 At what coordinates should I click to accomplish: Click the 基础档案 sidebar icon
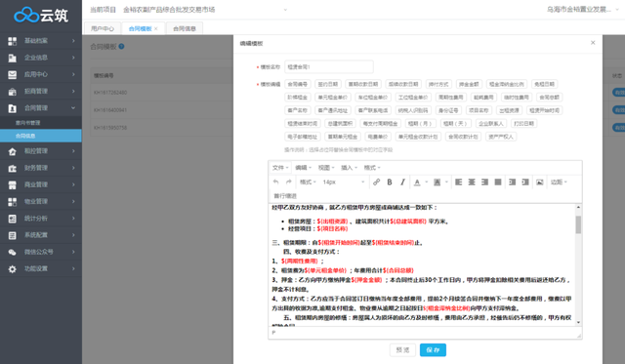pyautogui.click(x=13, y=41)
